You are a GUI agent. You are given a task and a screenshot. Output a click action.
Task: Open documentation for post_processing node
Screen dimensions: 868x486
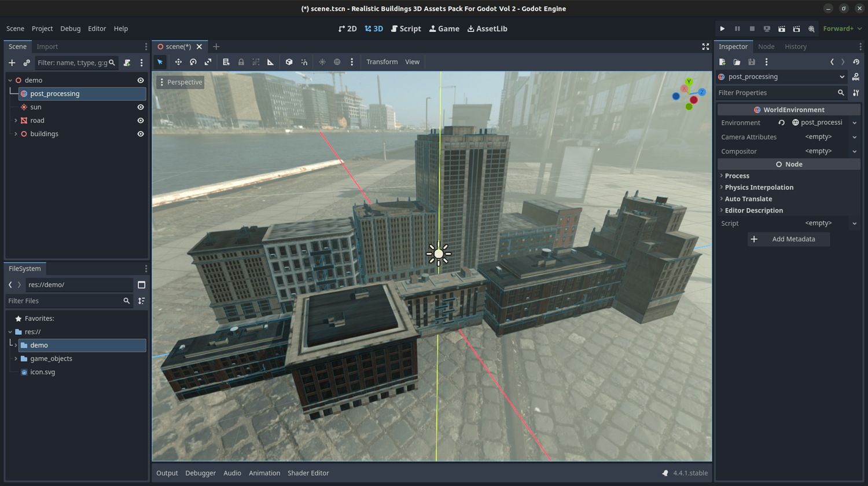pyautogui.click(x=856, y=77)
